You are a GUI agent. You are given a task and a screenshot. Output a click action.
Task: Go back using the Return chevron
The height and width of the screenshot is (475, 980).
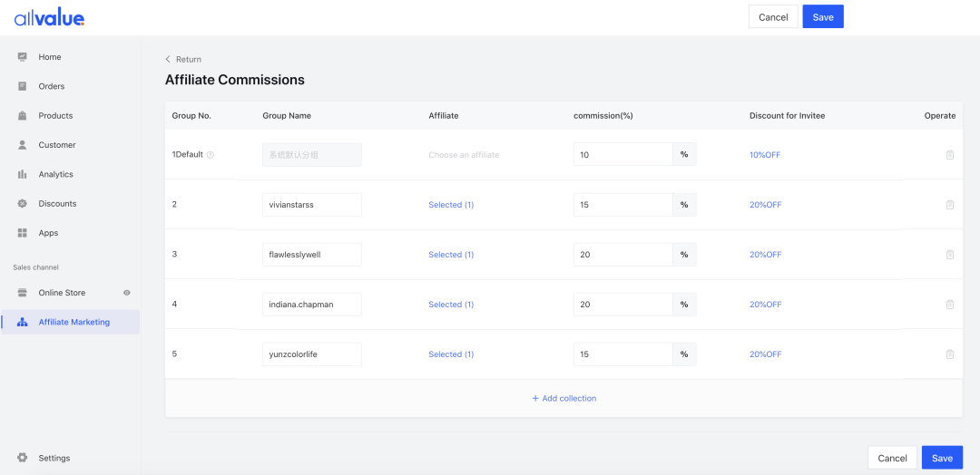(168, 60)
